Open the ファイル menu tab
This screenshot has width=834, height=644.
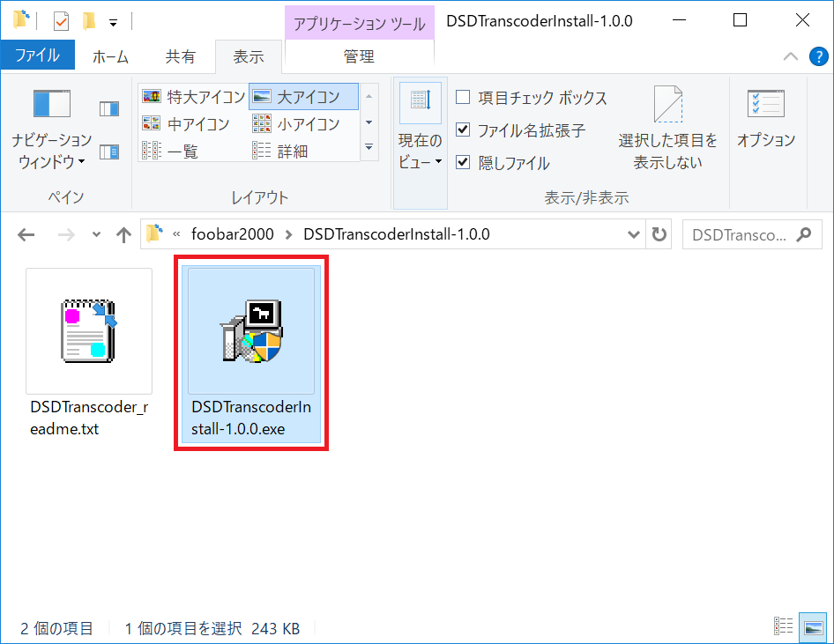pos(38,56)
